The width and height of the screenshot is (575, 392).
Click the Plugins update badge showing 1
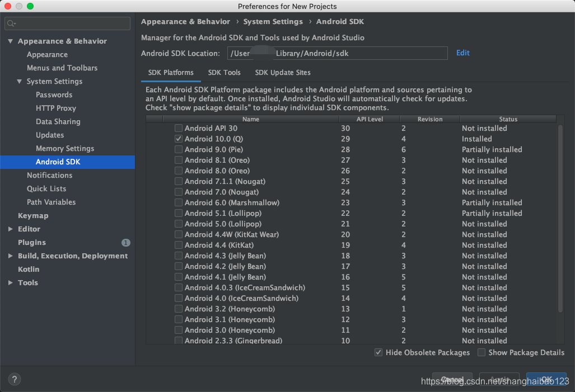126,243
